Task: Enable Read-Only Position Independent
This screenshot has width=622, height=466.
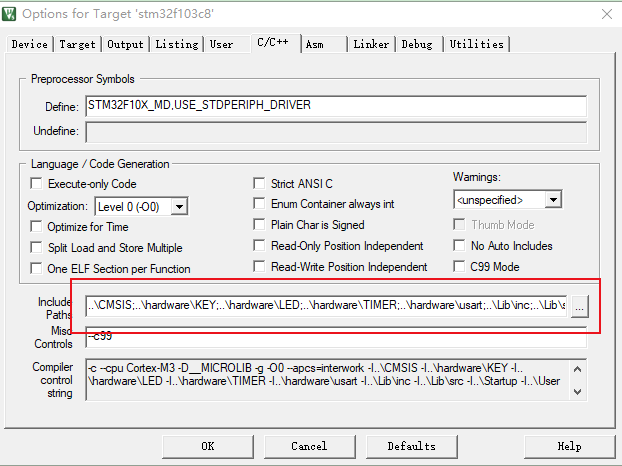Action: [x=259, y=246]
